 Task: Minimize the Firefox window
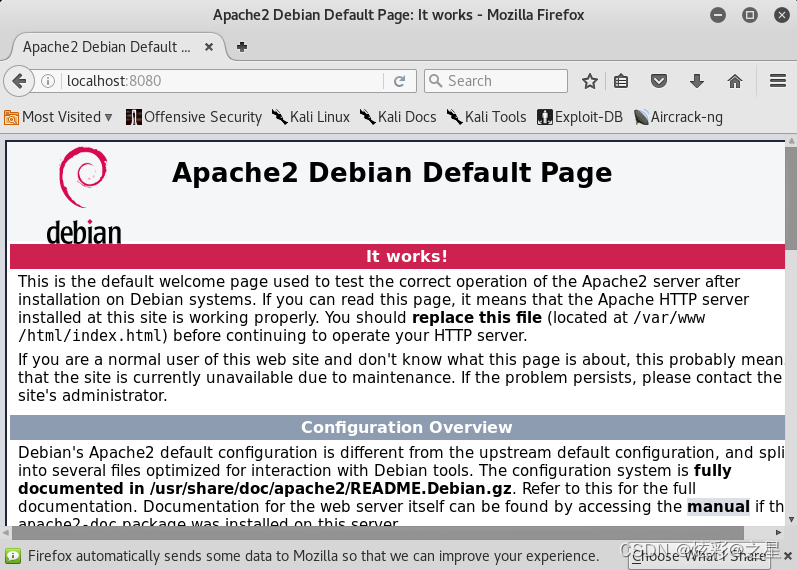[x=718, y=15]
